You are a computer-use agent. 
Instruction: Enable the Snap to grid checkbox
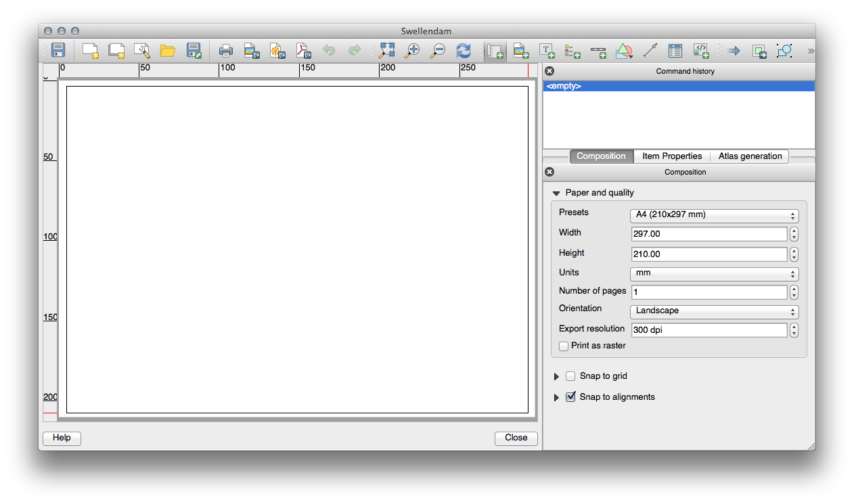[570, 376]
